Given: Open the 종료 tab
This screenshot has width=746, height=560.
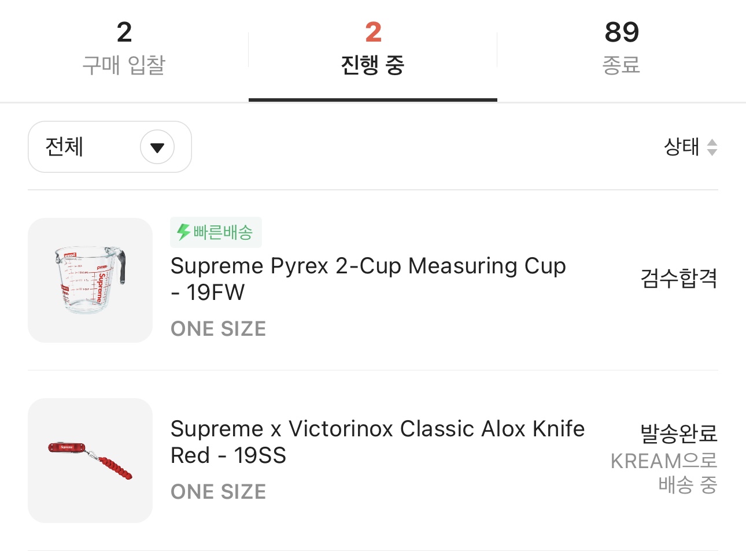Looking at the screenshot, I should pos(621,65).
